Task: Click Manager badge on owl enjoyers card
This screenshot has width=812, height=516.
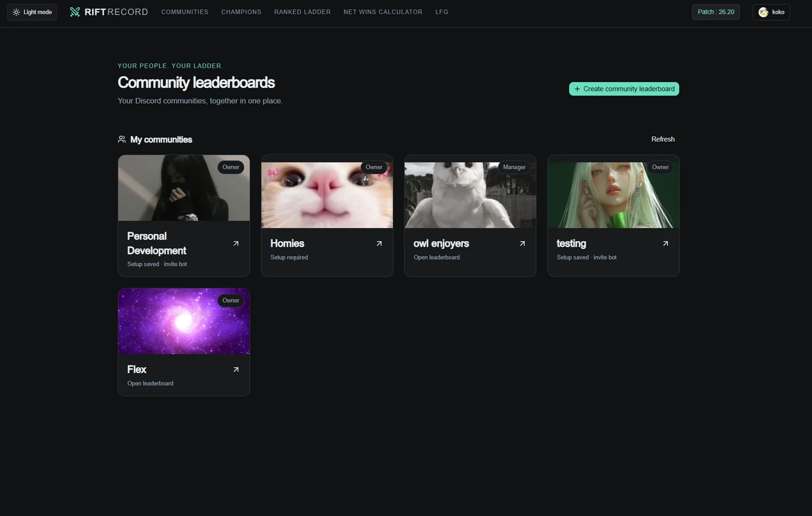Action: click(514, 167)
